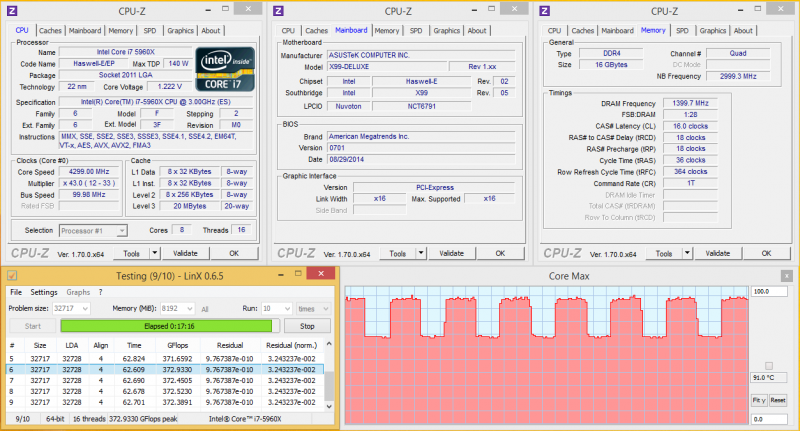Switch to Caches tab in the CPU window
Image resolution: width=800 pixels, height=431 pixels.
click(50, 30)
